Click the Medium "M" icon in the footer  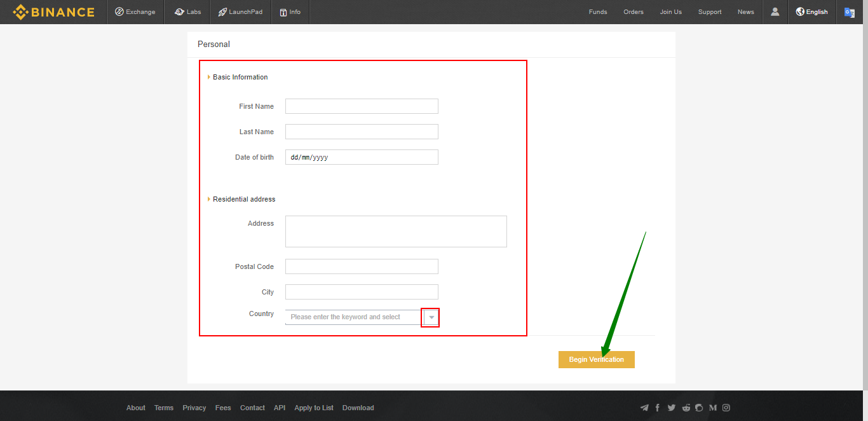point(713,408)
